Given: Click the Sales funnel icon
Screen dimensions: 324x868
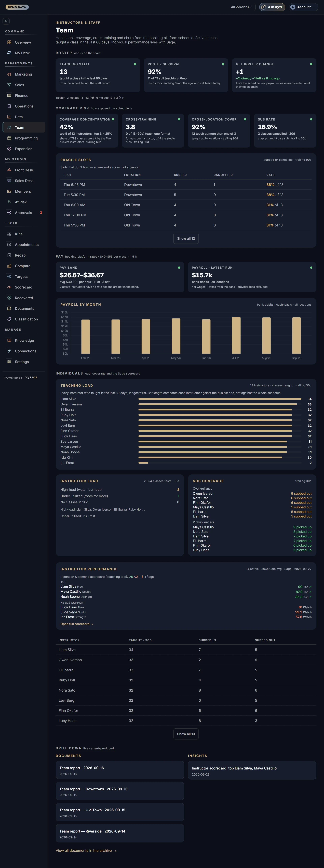Looking at the screenshot, I should click(9, 85).
